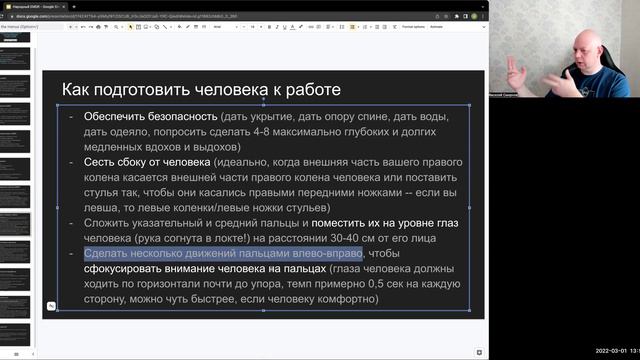Click the Border weight icon
This screenshot has width=640, height=360.
tap(196, 27)
